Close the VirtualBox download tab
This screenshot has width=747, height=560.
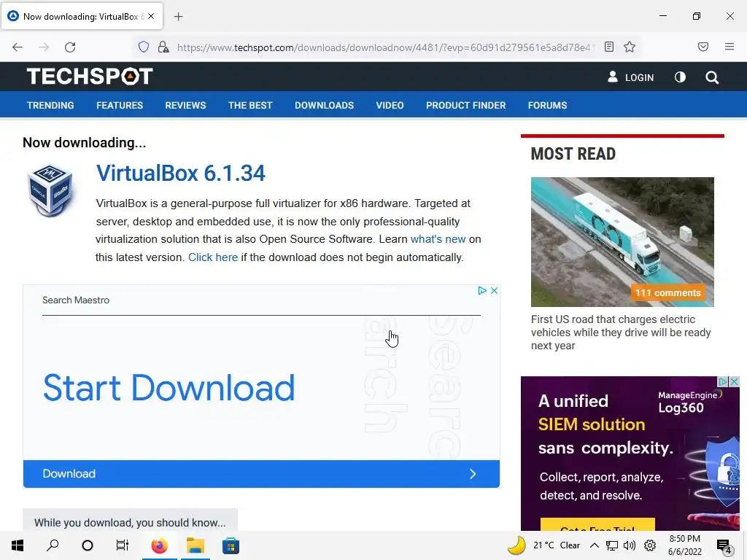tap(151, 16)
